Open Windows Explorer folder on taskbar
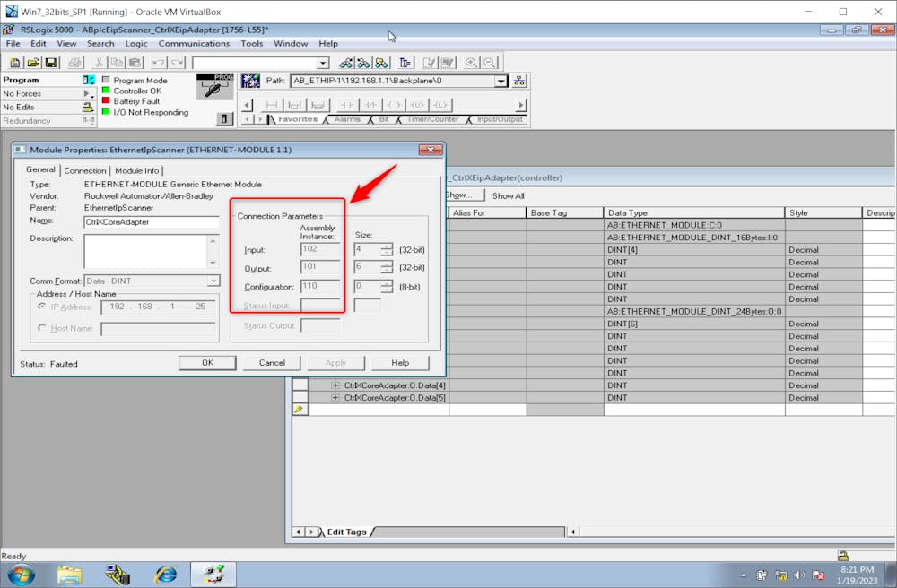Image resolution: width=897 pixels, height=588 pixels. [x=69, y=575]
